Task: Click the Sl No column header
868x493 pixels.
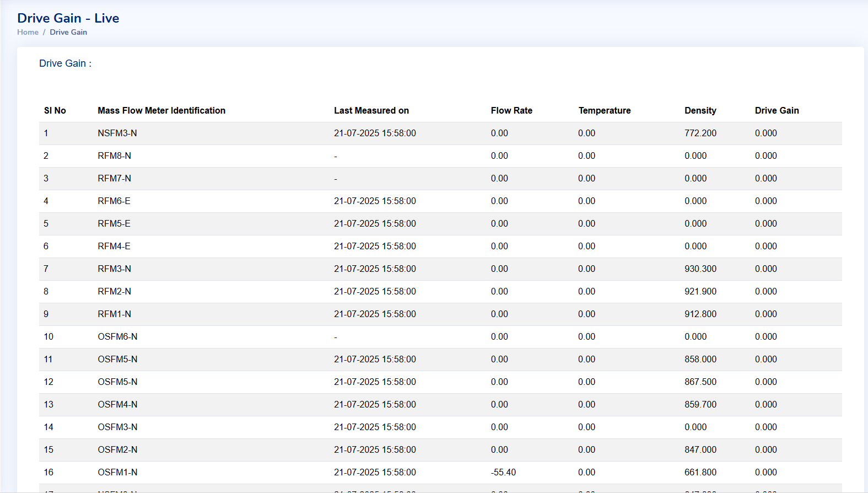Action: click(55, 110)
